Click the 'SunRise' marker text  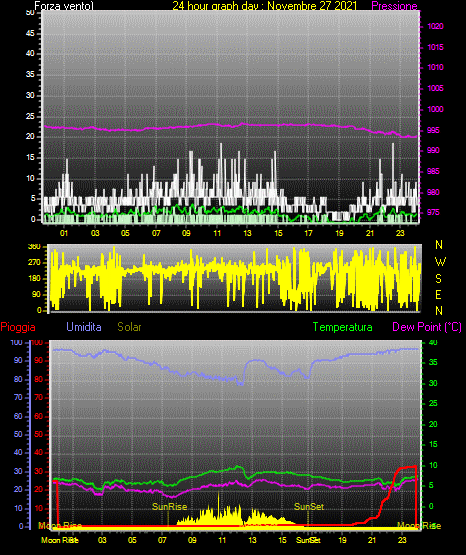pos(169,507)
